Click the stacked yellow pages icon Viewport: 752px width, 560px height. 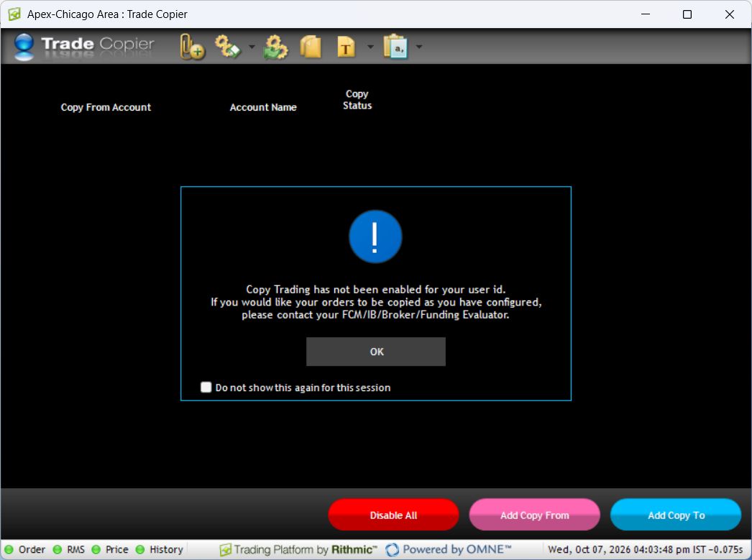click(311, 47)
